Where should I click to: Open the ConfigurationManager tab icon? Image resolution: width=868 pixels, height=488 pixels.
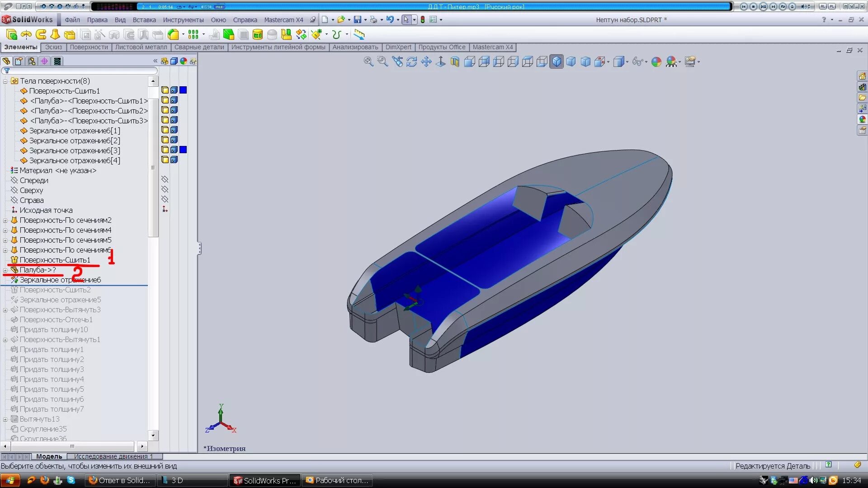tap(32, 61)
